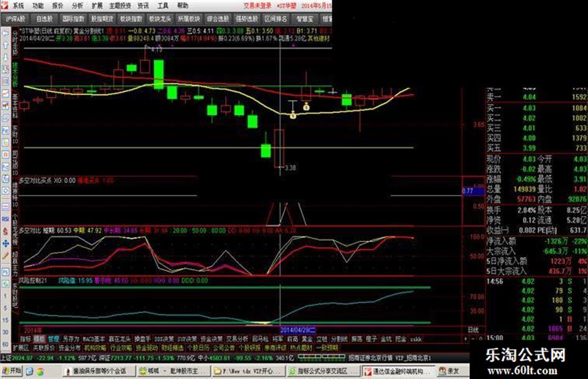Click the application logo icon at top-left
The image size is (588, 379).
click(x=4, y=5)
